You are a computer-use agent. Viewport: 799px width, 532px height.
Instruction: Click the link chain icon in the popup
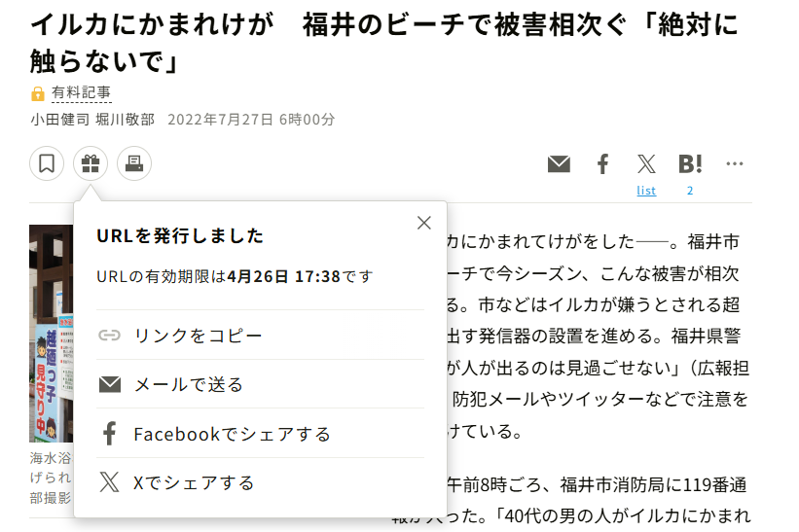[110, 335]
